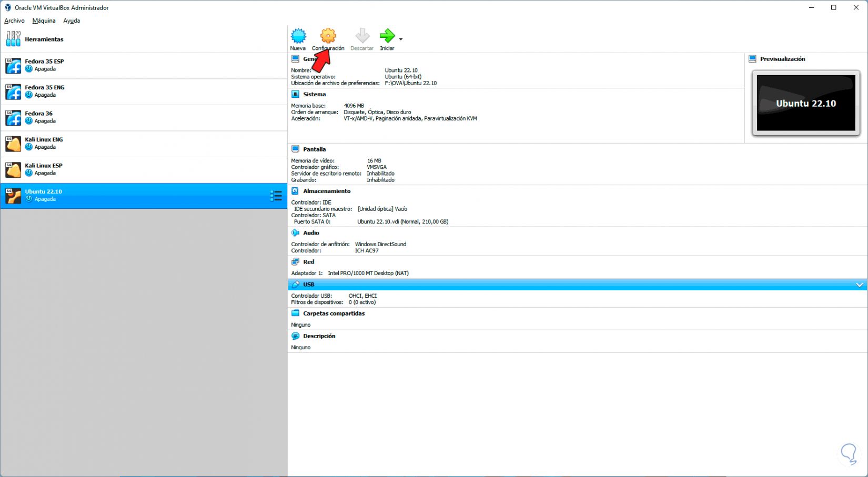Click the Fedora 35 ENG machine icon
The image size is (868, 477).
coord(13,92)
